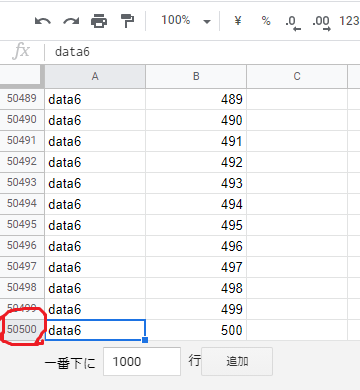360x390 pixels.
Task: Click data6 cell in row 50498
Action: pos(95,288)
